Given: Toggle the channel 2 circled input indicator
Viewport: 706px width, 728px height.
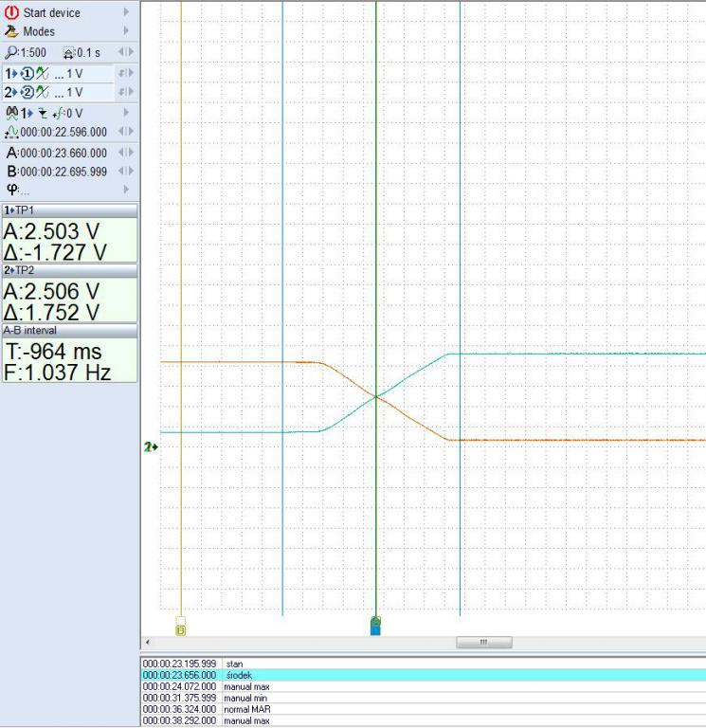Looking at the screenshot, I should click(x=27, y=92).
